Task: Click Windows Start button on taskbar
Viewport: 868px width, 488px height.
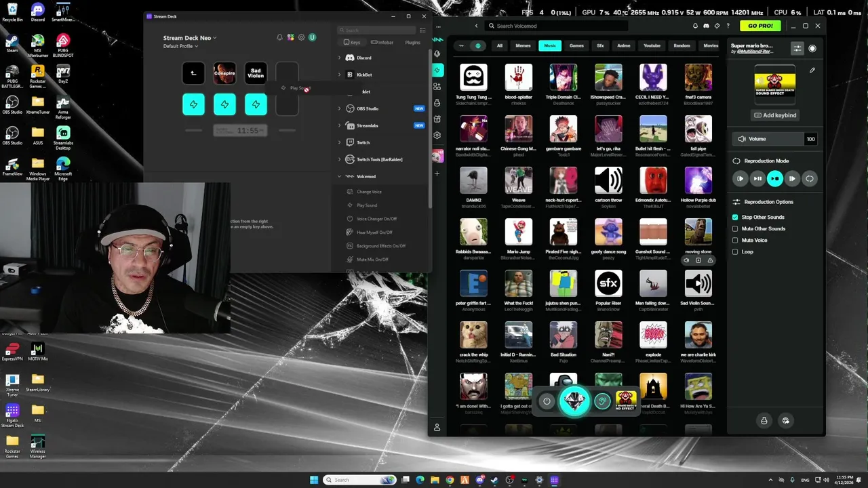Action: (x=314, y=480)
